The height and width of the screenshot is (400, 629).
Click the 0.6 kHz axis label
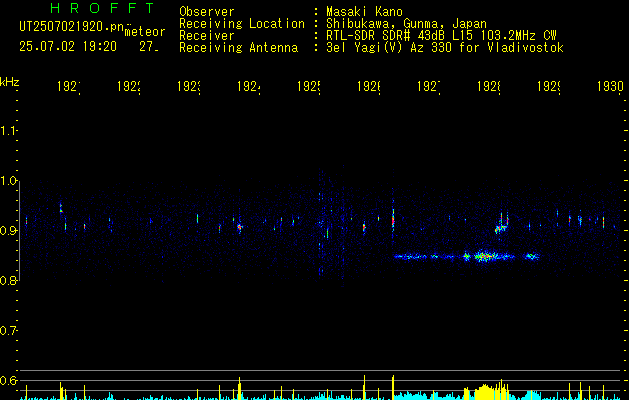8,380
